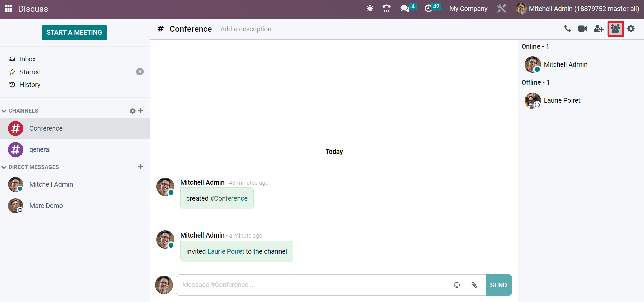Start a new direct message with plus icon
644x302 pixels.
[x=141, y=167]
